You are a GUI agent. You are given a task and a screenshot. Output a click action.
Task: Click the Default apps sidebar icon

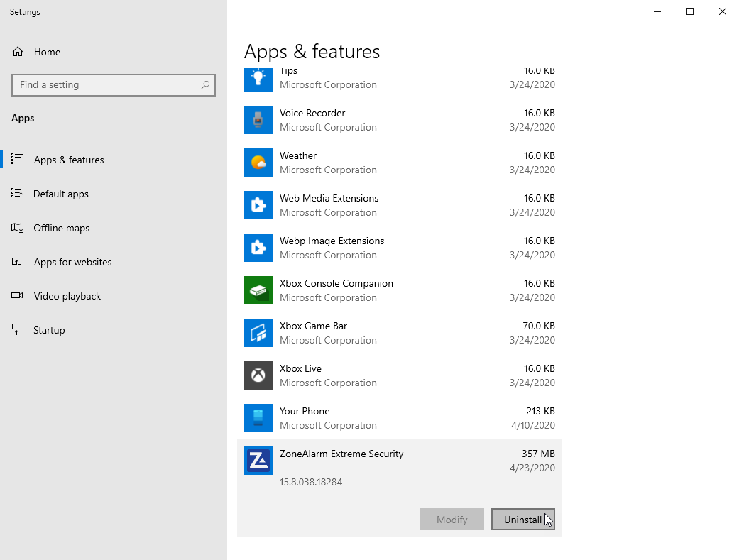click(x=17, y=193)
